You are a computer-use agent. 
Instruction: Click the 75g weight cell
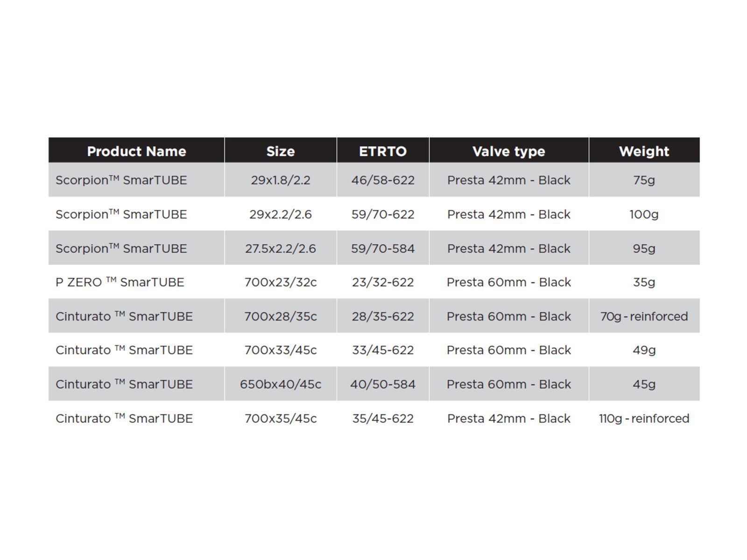[644, 180]
